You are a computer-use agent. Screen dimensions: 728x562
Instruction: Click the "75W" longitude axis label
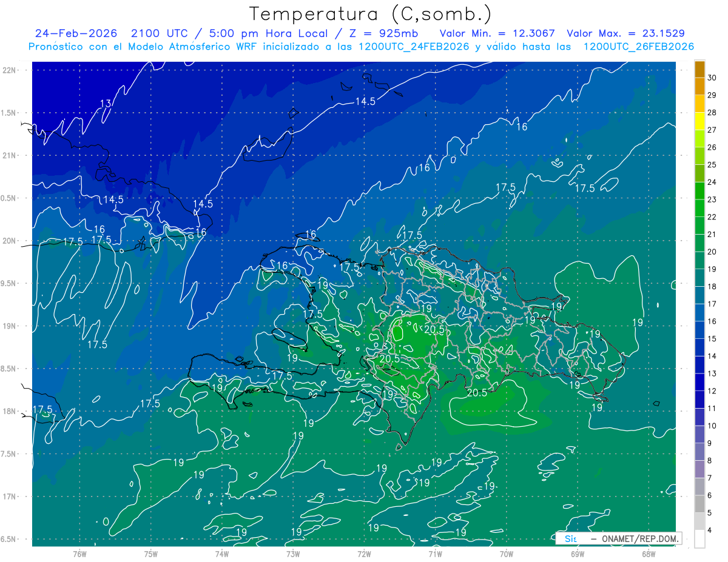pos(151,554)
